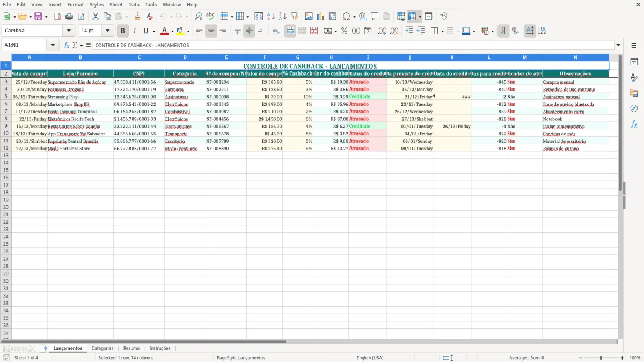Click the Copy icon
The image size is (644, 362).
coord(107,17)
